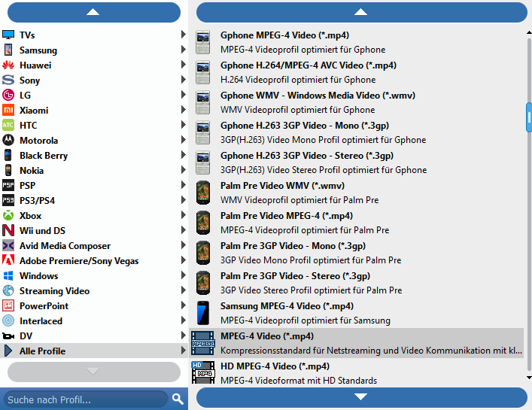Select Palm Pre 3GP Video - Mono profile
Screen dimensions: 532x410
click(x=356, y=253)
